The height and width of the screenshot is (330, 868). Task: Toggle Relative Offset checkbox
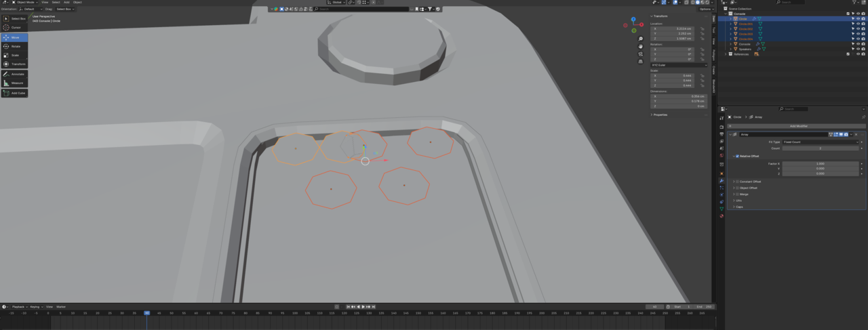click(x=737, y=156)
